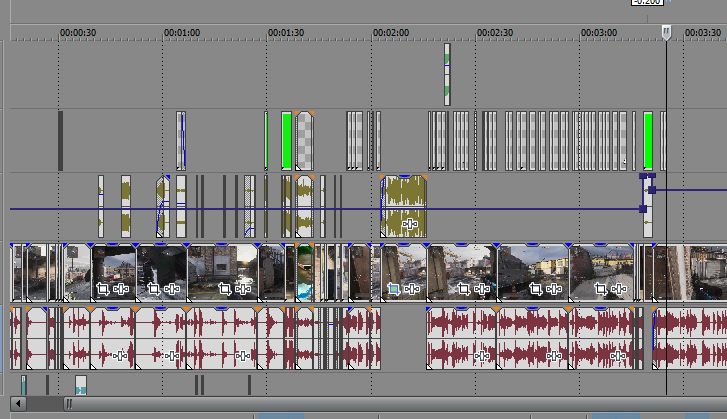Open audio Event FX on red clip ending before 00:03:00

coord(554,356)
